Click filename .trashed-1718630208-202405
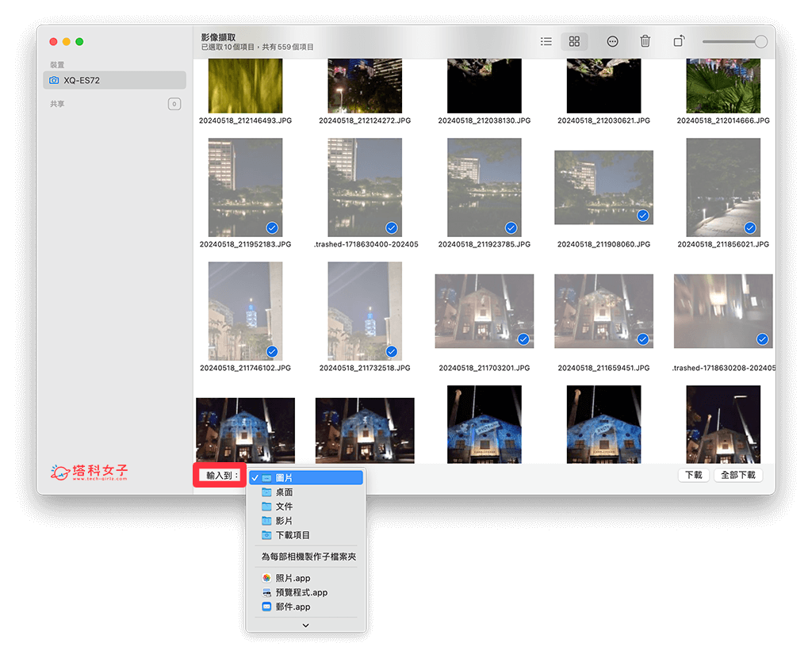The width and height of the screenshot is (812, 654). point(723,368)
